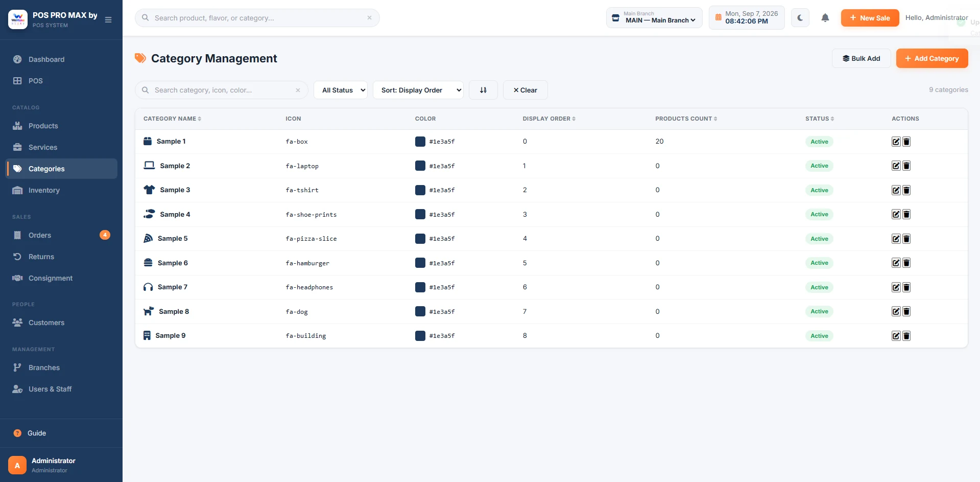
Task: Open notifications bell icon
Action: [x=825, y=18]
